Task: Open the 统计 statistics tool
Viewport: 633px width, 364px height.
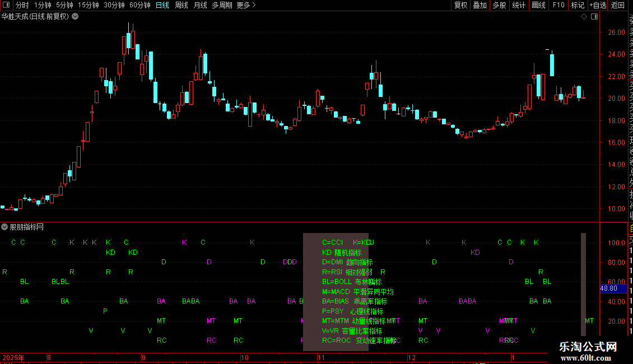Action: (519, 5)
